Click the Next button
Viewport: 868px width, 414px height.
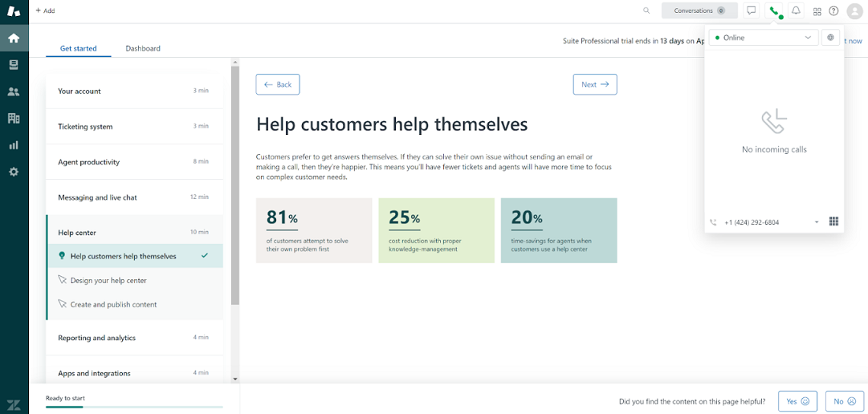click(594, 84)
